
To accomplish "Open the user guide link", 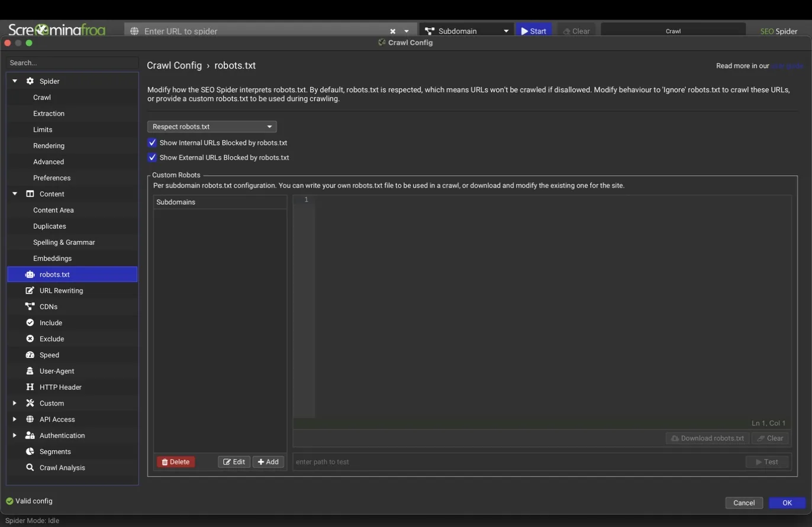I will (787, 66).
